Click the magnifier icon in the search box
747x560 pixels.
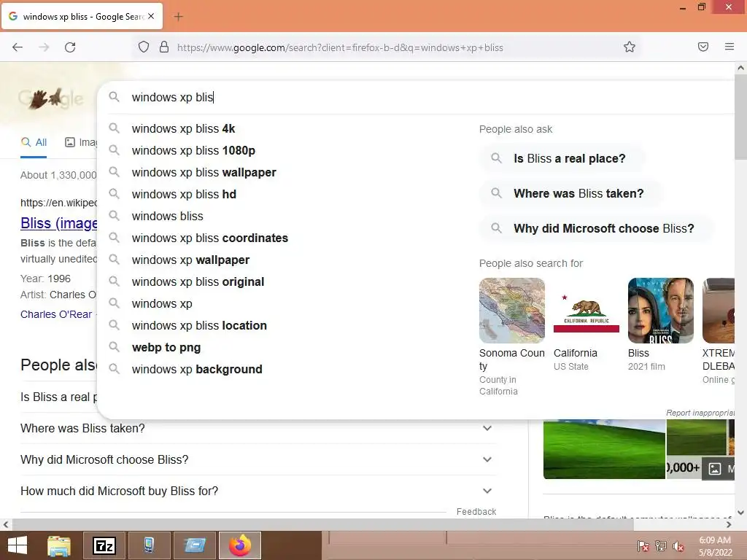point(114,97)
